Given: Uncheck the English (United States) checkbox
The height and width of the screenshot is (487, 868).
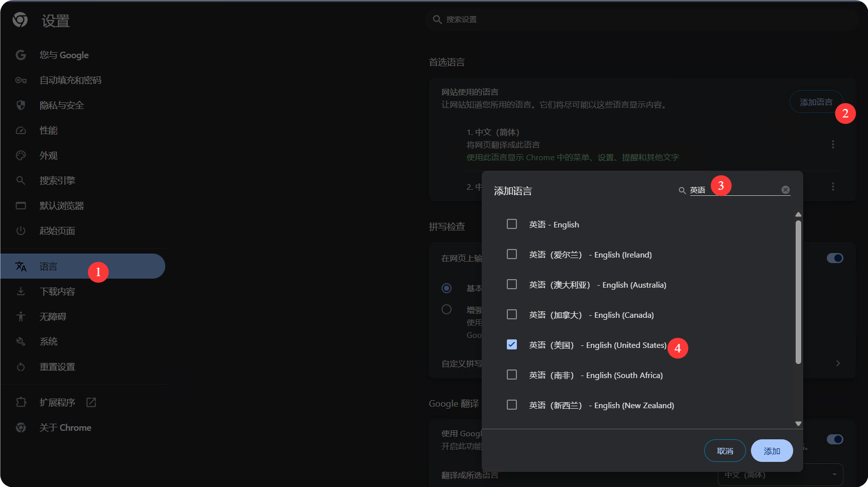Looking at the screenshot, I should pos(512,344).
